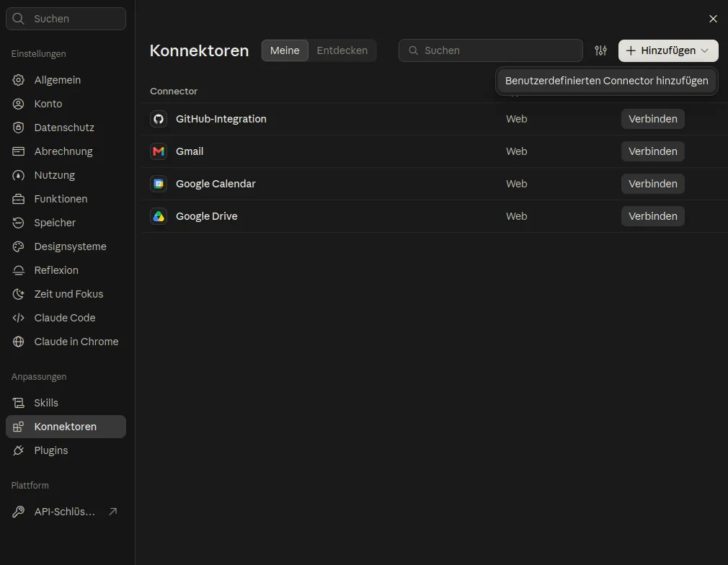Click the Skills icon in sidebar
The image size is (728, 565).
tap(18, 403)
